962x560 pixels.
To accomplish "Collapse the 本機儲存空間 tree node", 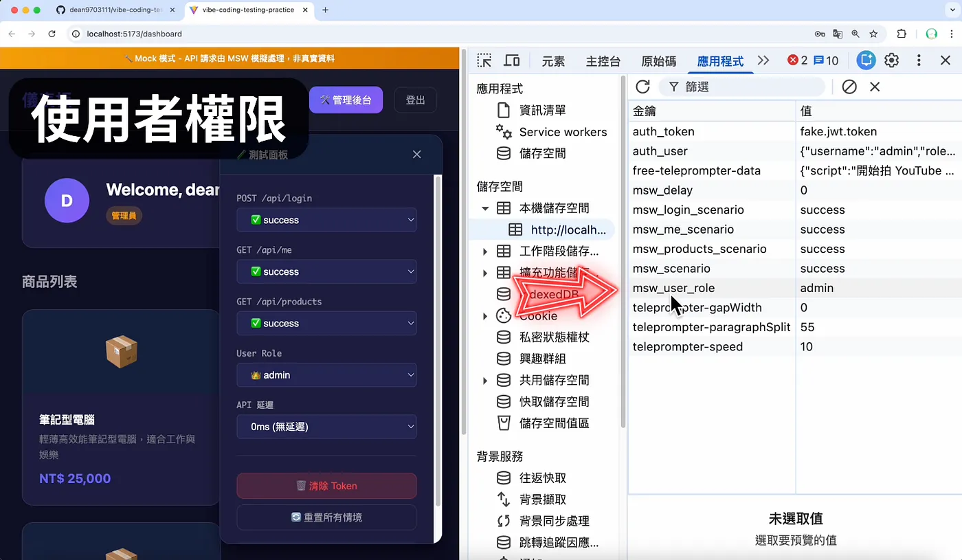I will [485, 208].
